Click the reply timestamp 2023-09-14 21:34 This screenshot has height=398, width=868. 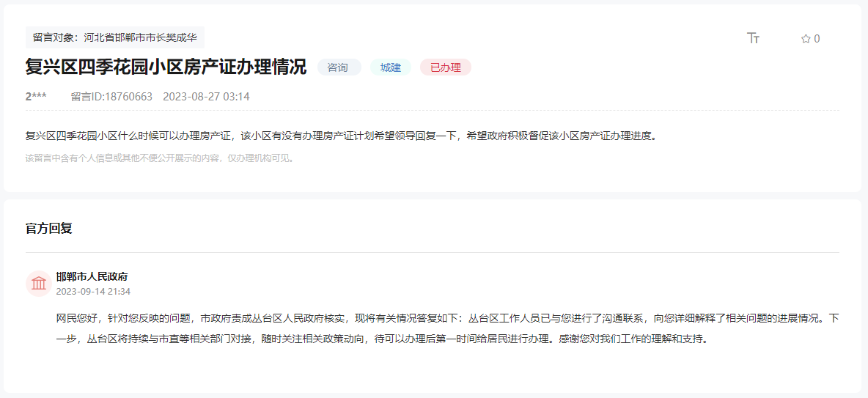93,291
